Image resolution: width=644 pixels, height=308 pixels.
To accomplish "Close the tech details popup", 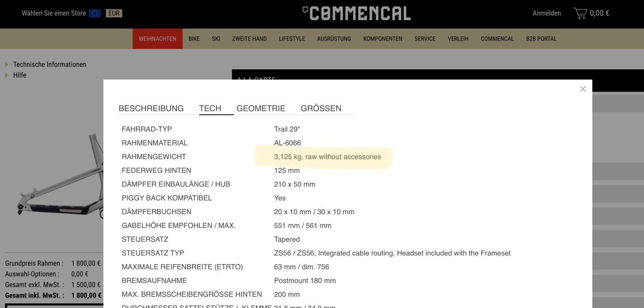I will coord(582,89).
